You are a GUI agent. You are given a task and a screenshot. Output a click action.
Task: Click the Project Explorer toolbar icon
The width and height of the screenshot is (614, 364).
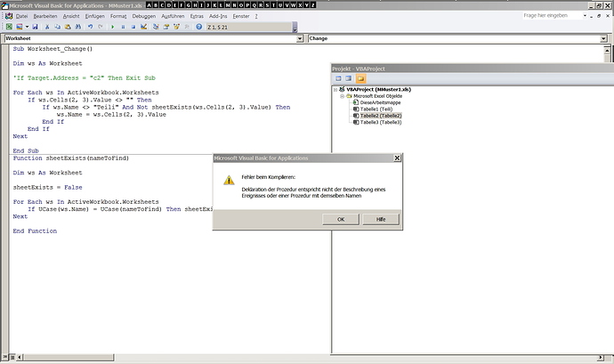pyautogui.click(x=156, y=27)
